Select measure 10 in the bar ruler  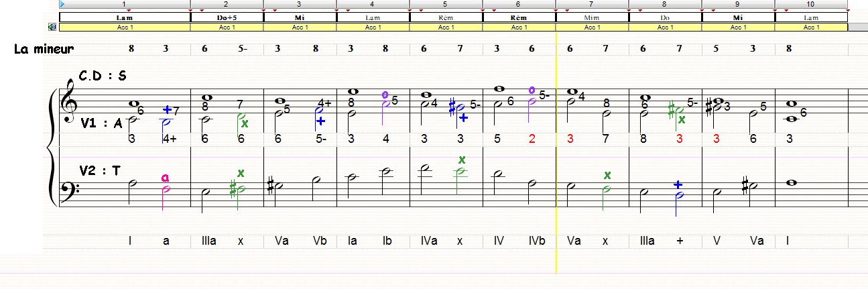coord(811,4)
